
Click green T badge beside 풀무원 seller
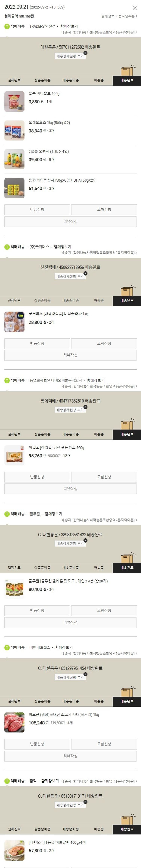coord(7,514)
